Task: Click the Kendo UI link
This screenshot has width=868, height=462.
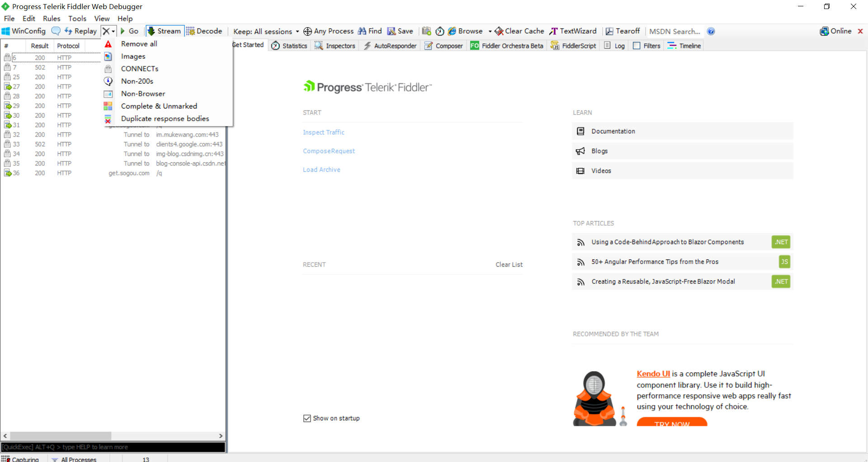Action: 653,374
